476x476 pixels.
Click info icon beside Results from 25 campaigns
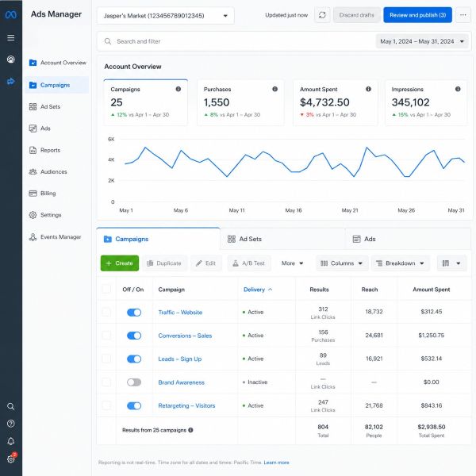[190, 430]
